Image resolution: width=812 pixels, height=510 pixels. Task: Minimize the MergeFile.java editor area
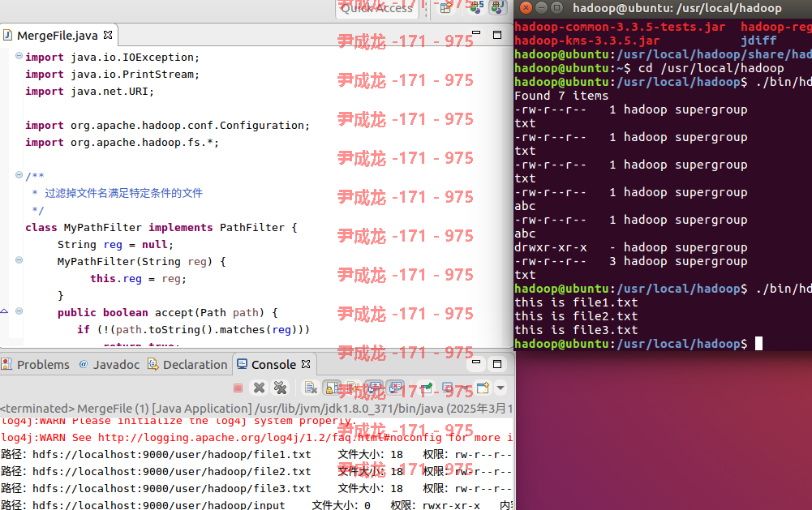coord(476,34)
